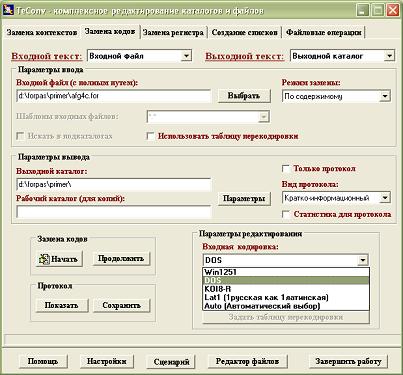
Task: Choose KOI8-R encoding option
Action: click(286, 289)
